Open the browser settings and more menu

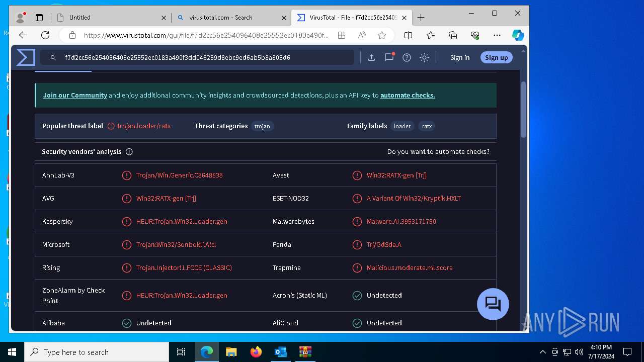point(497,35)
